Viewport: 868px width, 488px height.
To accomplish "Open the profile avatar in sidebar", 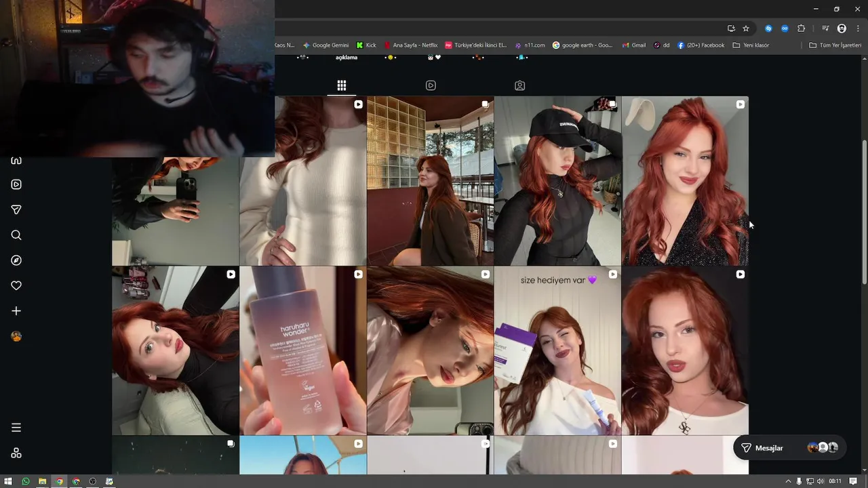I will click(16, 336).
